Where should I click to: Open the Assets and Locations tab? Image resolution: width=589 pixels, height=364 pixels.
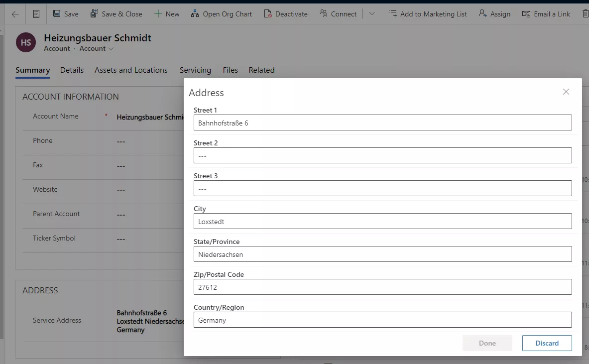131,70
